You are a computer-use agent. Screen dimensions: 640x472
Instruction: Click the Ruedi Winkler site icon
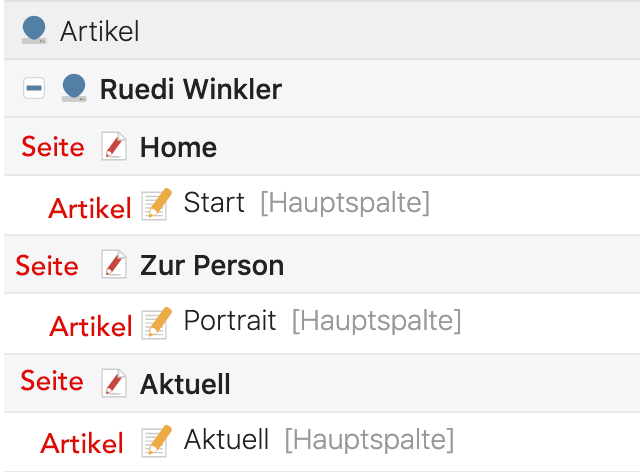click(x=74, y=88)
